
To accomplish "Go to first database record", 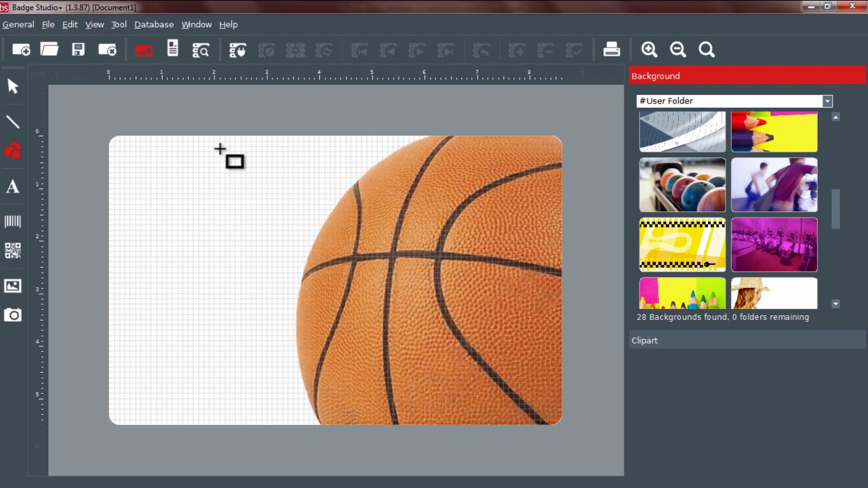I will pyautogui.click(x=359, y=50).
